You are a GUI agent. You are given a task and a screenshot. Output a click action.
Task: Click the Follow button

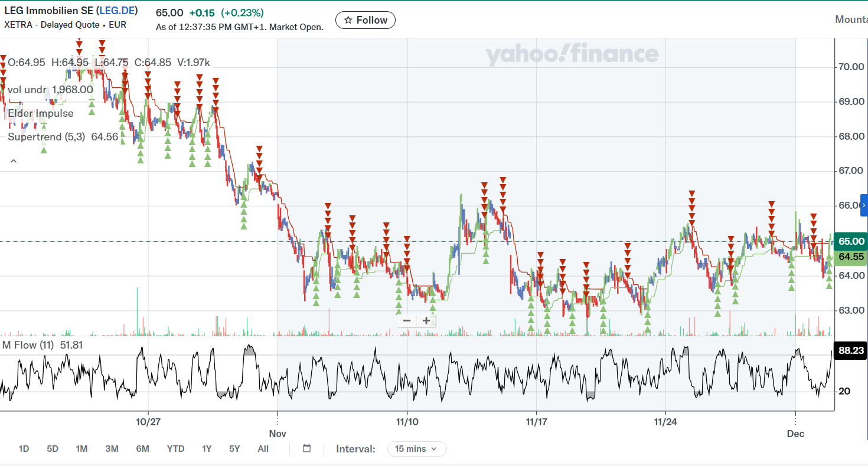[x=365, y=19]
